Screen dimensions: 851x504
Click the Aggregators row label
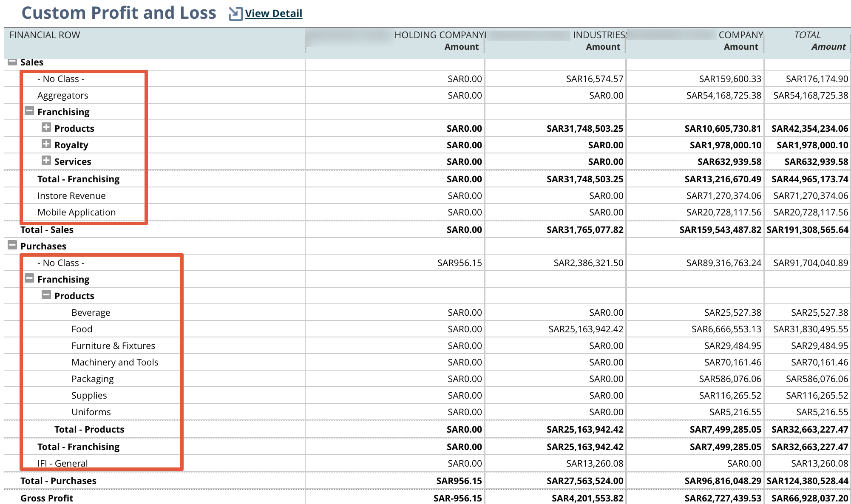(x=63, y=96)
